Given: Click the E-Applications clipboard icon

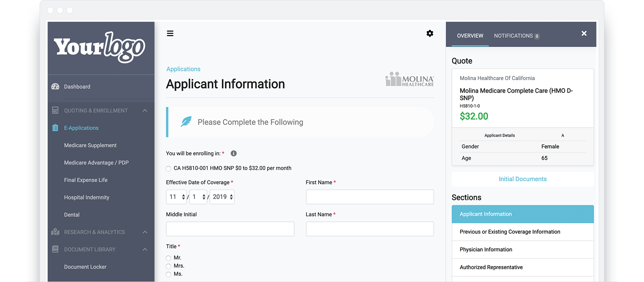Looking at the screenshot, I should click(55, 128).
